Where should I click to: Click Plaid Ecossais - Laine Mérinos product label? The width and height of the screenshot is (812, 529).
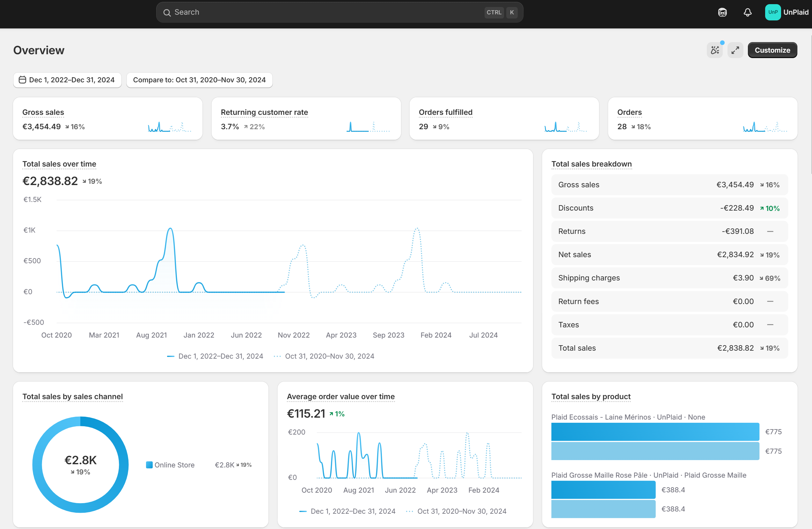(628, 417)
